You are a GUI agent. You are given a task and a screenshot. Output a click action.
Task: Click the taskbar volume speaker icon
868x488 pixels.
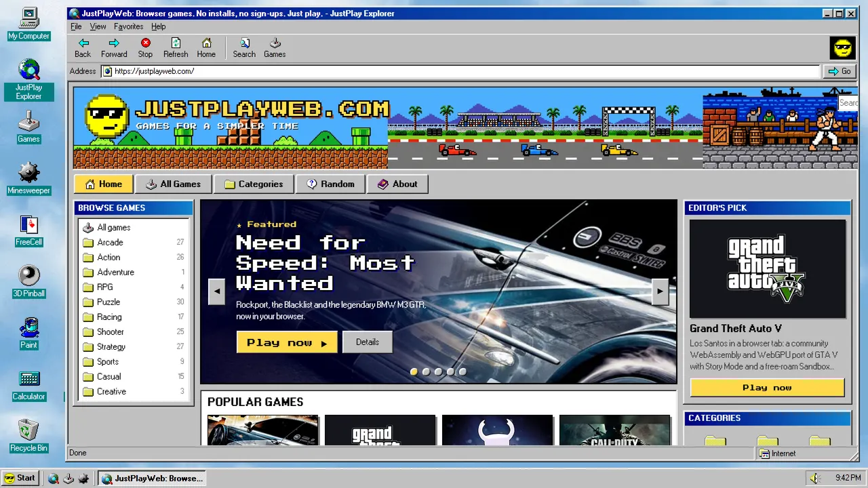pyautogui.click(x=814, y=479)
